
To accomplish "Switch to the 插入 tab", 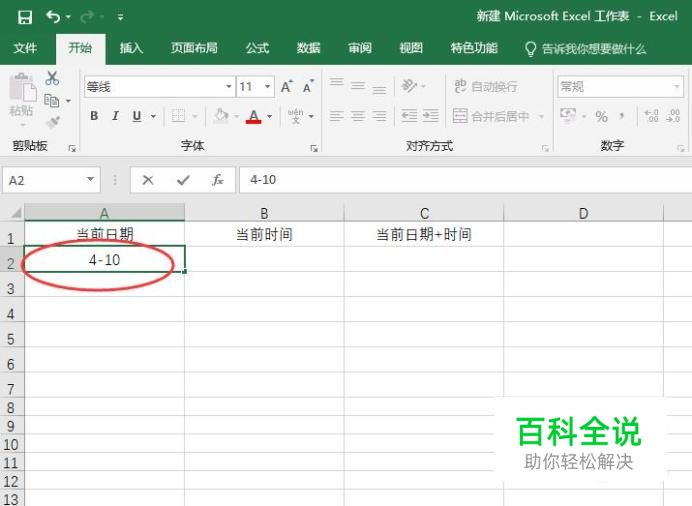I will click(x=132, y=48).
